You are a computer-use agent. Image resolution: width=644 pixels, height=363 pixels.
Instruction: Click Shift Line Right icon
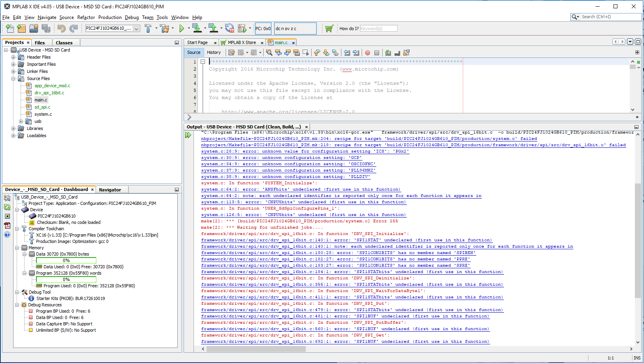tap(356, 52)
